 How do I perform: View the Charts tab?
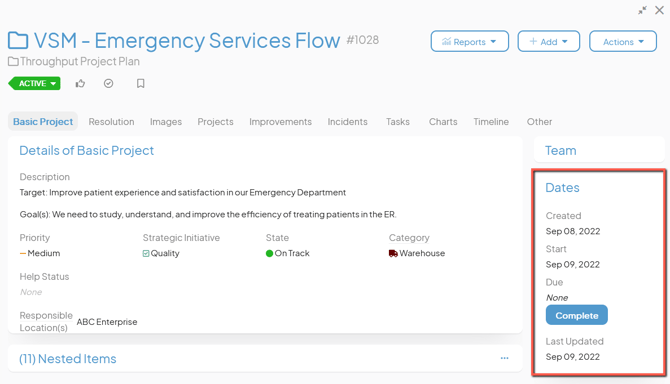click(443, 122)
